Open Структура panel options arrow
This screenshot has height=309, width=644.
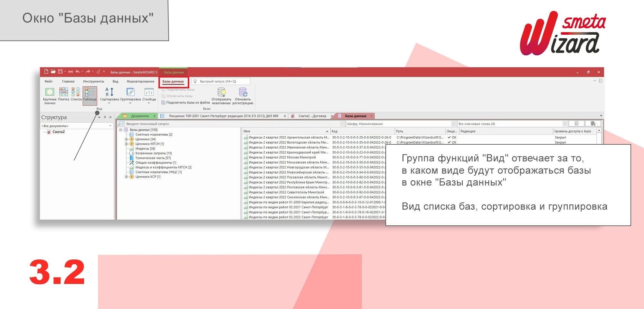click(x=99, y=117)
